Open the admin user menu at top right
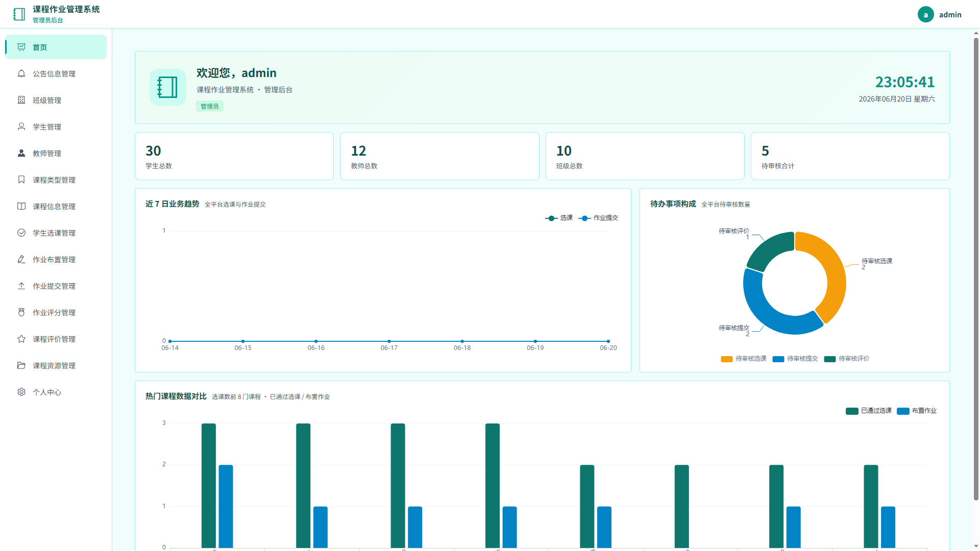The width and height of the screenshot is (980, 551). tap(940, 14)
